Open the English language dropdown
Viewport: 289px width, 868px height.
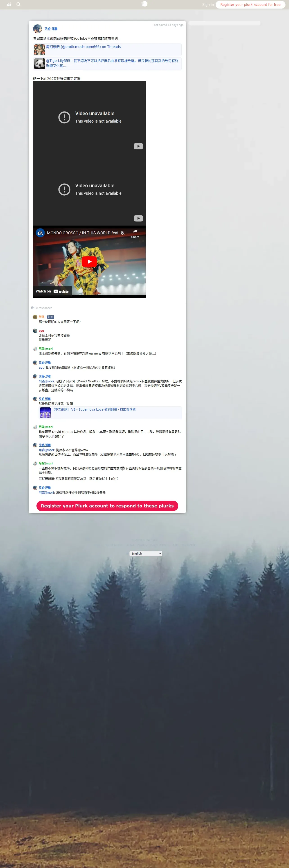point(146,553)
